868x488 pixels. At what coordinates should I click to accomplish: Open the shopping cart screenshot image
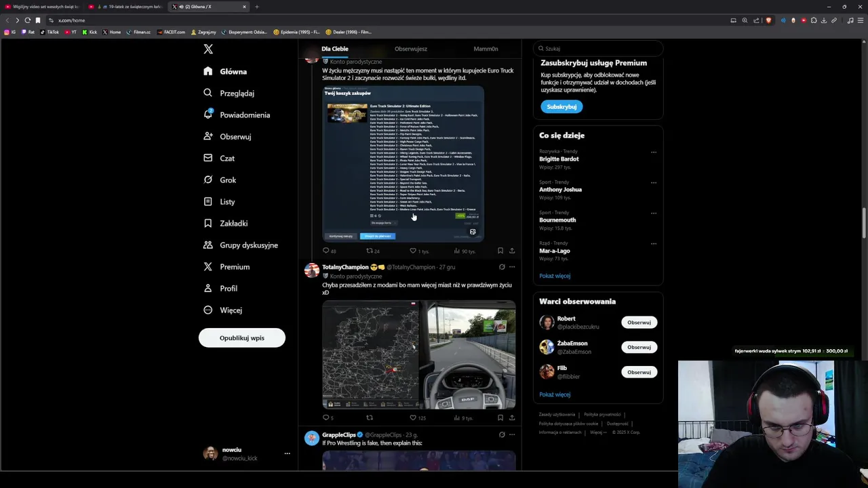[x=403, y=163]
